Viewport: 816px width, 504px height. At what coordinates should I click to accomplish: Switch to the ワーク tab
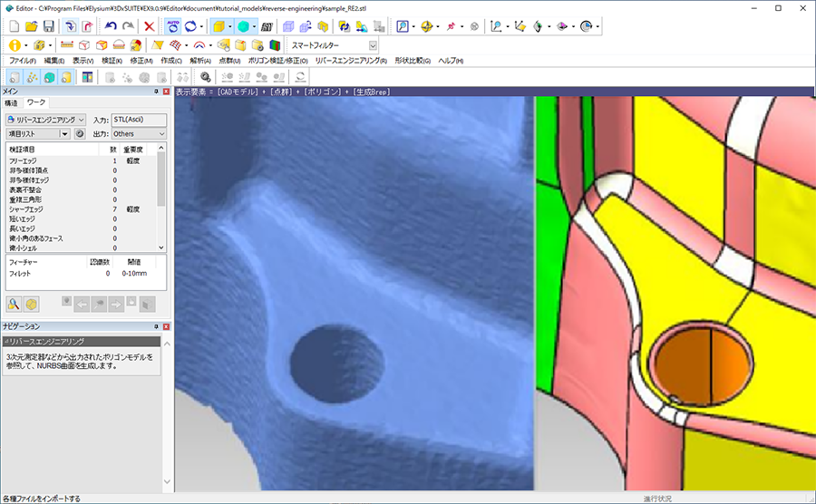coord(36,103)
